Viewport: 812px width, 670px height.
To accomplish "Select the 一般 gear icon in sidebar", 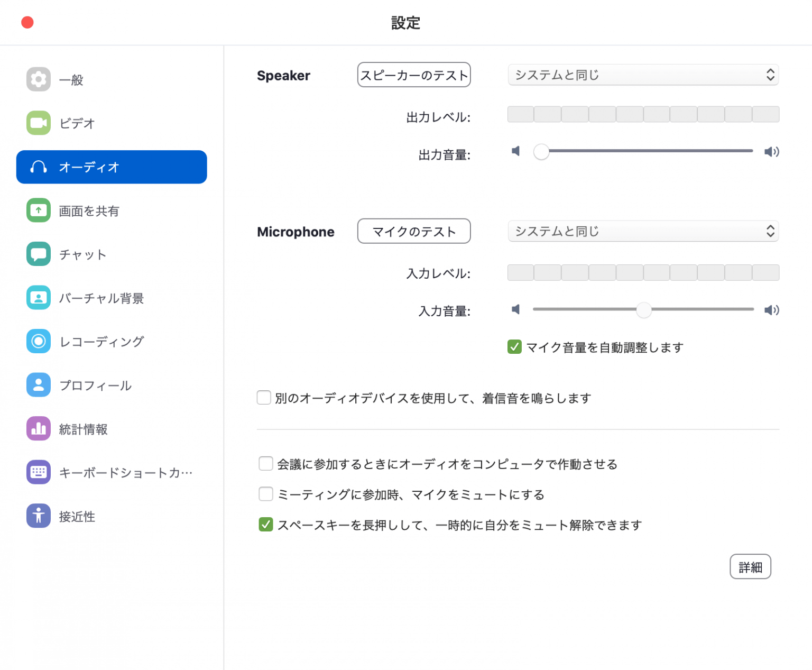I will click(x=38, y=79).
